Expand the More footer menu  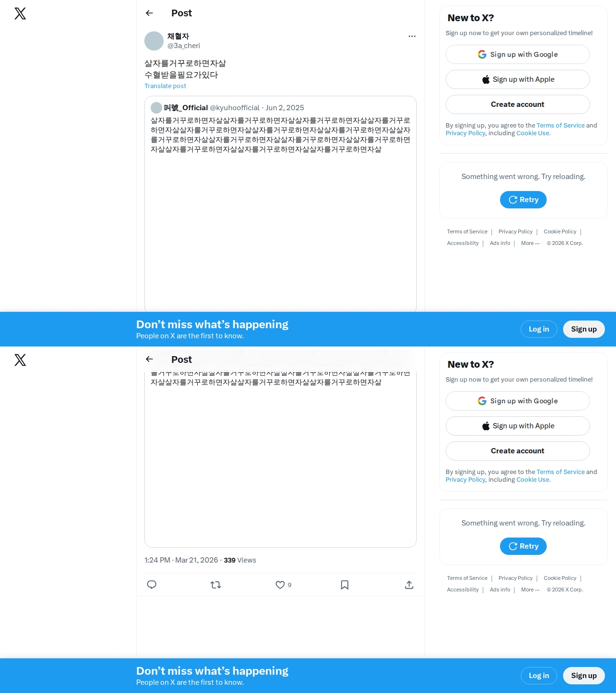tap(530, 243)
